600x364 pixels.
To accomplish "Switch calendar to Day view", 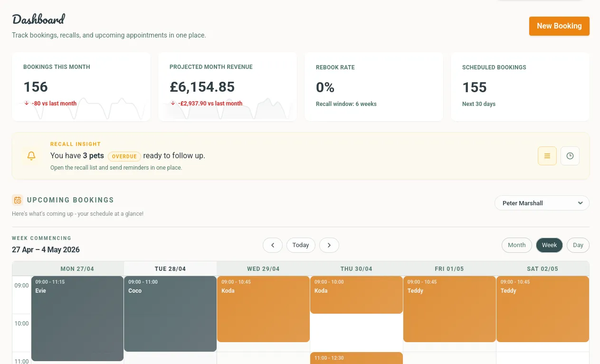I will (578, 245).
